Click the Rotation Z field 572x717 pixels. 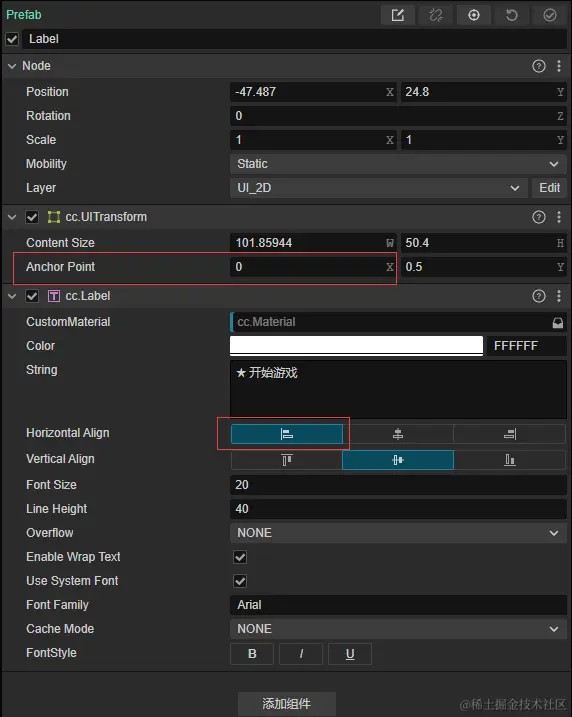[x=398, y=116]
